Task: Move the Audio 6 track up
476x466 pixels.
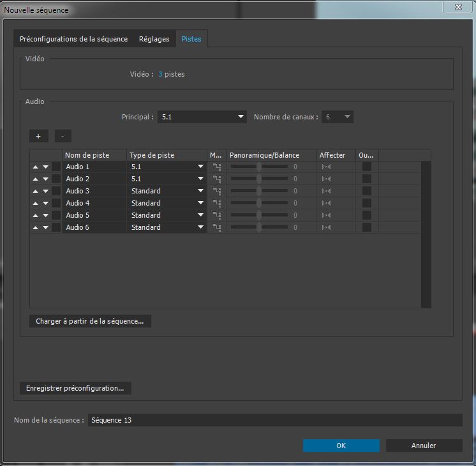Action: 35,227
